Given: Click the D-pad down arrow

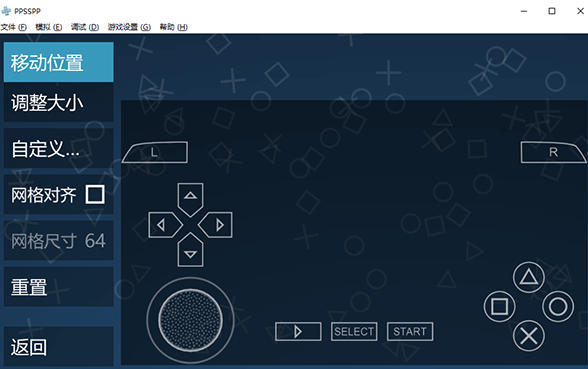Looking at the screenshot, I should (x=190, y=250).
